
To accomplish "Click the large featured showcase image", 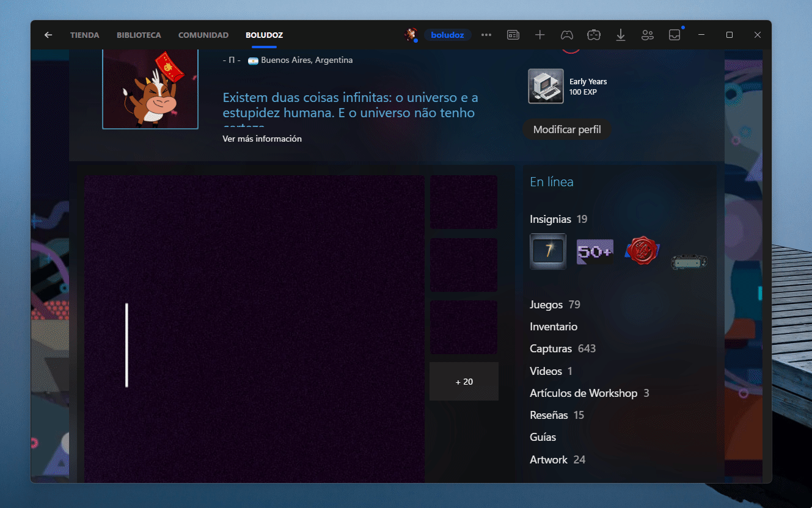I will tap(254, 329).
